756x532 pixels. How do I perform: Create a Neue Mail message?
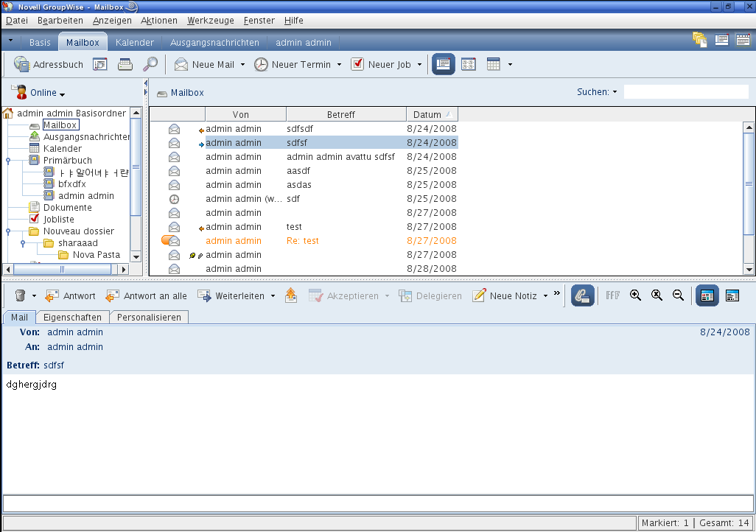point(204,64)
